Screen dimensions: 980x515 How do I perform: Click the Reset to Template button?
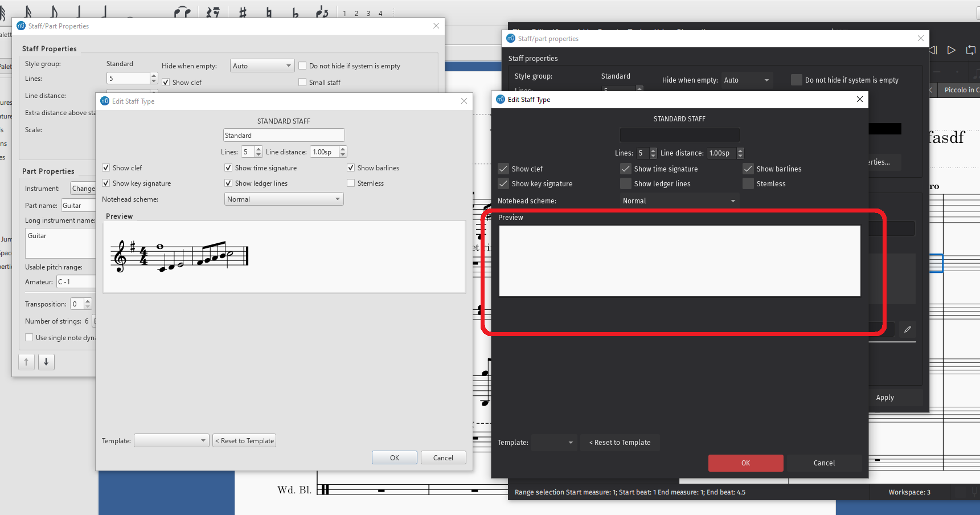click(244, 440)
